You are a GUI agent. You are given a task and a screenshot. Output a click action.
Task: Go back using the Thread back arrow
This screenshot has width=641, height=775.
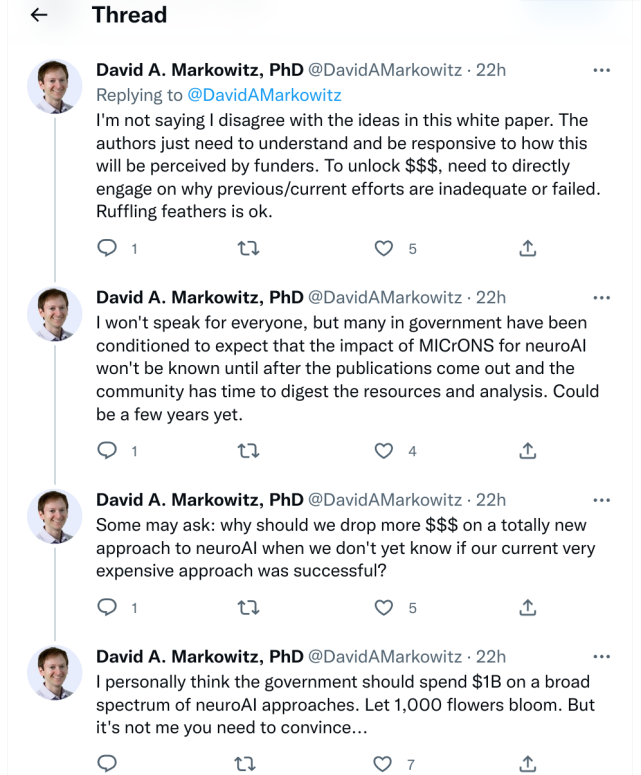[x=40, y=15]
